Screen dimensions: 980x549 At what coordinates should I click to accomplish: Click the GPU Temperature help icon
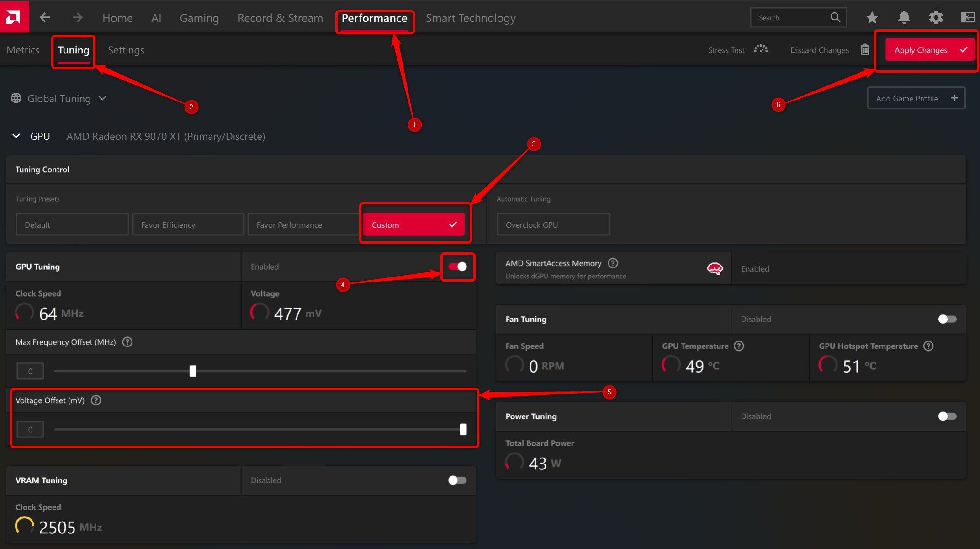pyautogui.click(x=739, y=346)
